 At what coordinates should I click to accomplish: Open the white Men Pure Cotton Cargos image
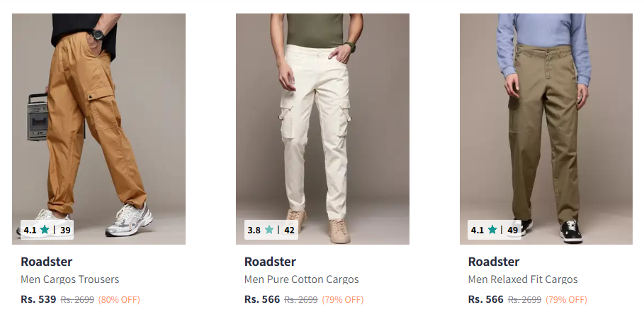pyautogui.click(x=322, y=129)
